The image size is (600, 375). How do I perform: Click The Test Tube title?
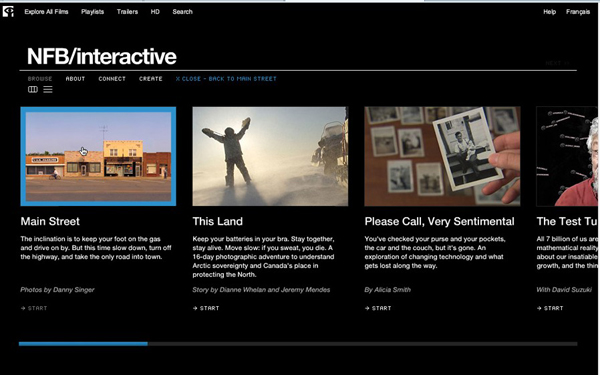tap(567, 222)
